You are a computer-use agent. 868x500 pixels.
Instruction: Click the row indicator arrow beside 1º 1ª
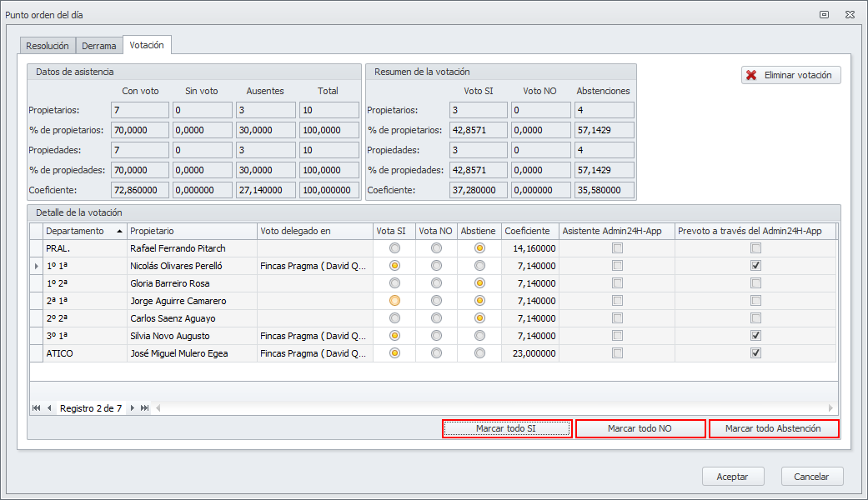tap(35, 266)
